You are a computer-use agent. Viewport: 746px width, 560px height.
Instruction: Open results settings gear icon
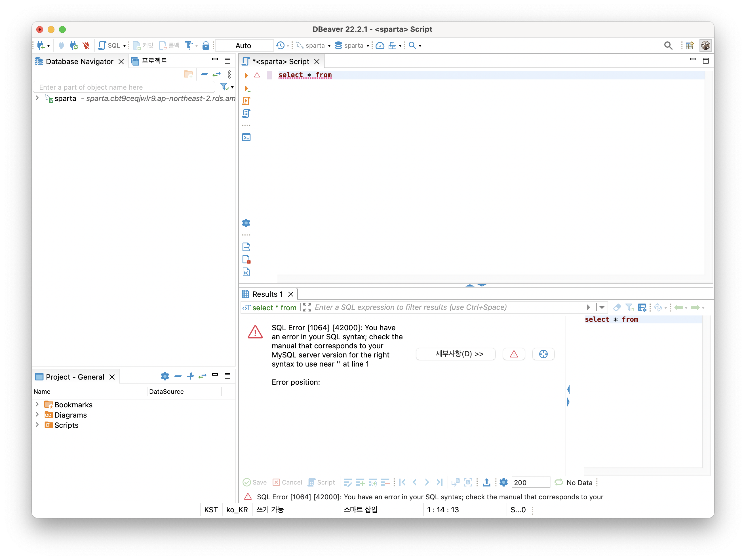pyautogui.click(x=503, y=482)
